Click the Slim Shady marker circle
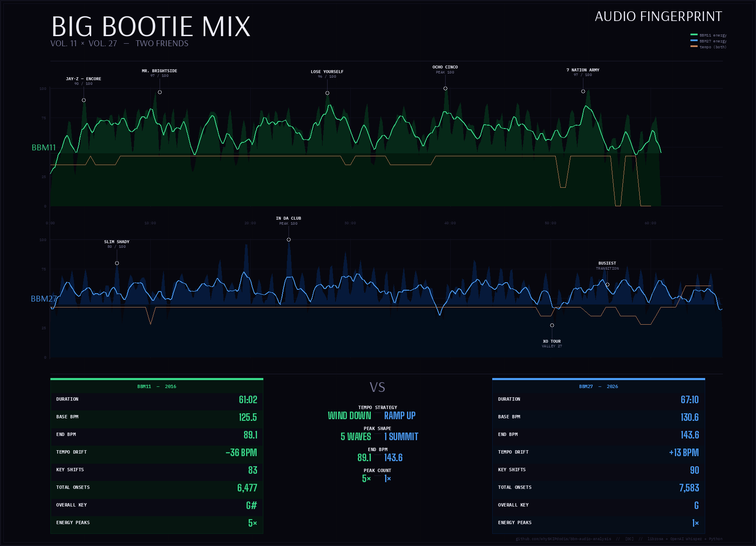The height and width of the screenshot is (546, 756). [117, 263]
